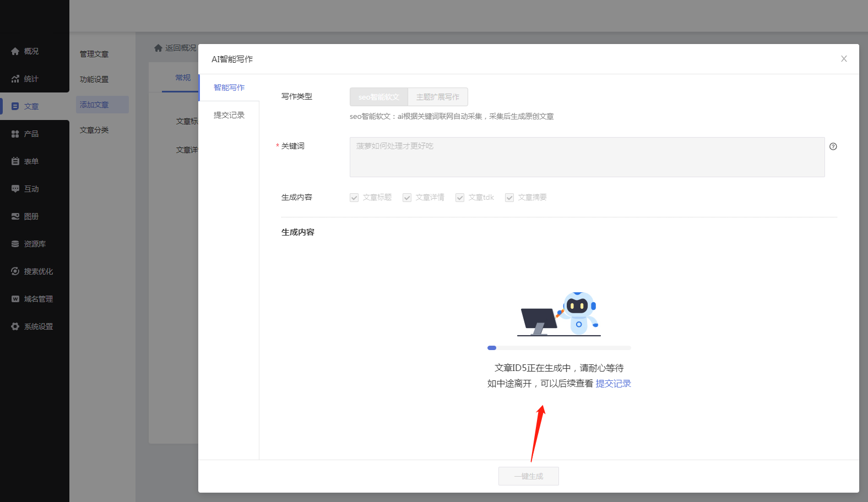
Task: Click the 提交记录 blue hyperlink
Action: coord(613,384)
